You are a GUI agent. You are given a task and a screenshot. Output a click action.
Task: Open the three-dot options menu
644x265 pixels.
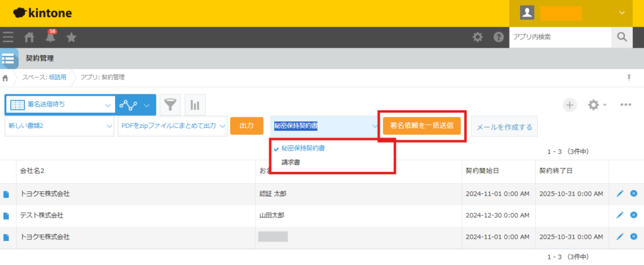tap(626, 104)
